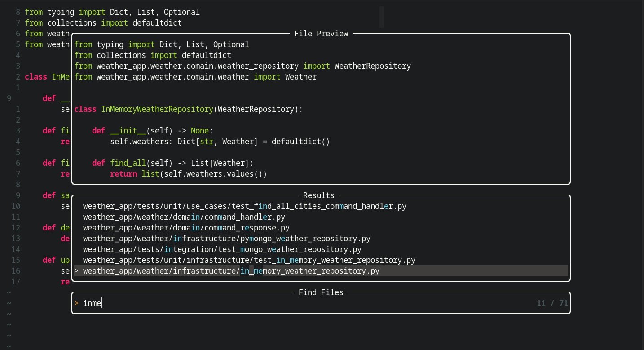Click def __init__ line in preview
Screen dimensions: 644x350
click(153, 131)
